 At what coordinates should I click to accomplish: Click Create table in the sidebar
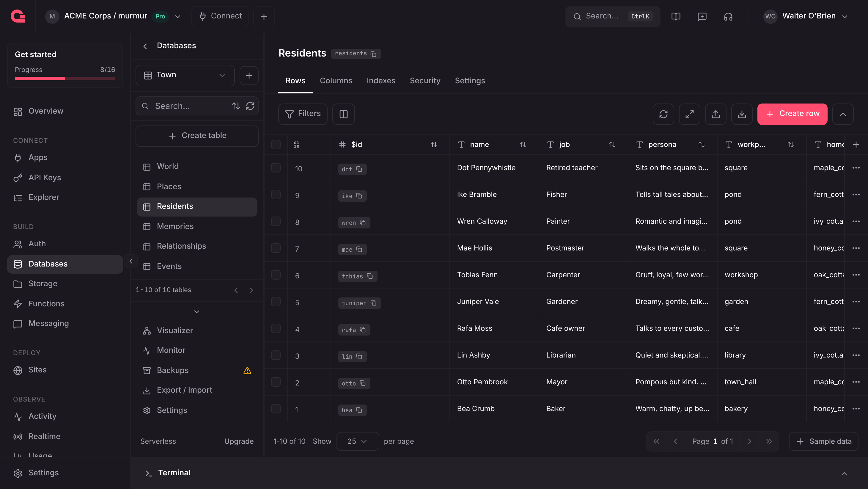(197, 136)
